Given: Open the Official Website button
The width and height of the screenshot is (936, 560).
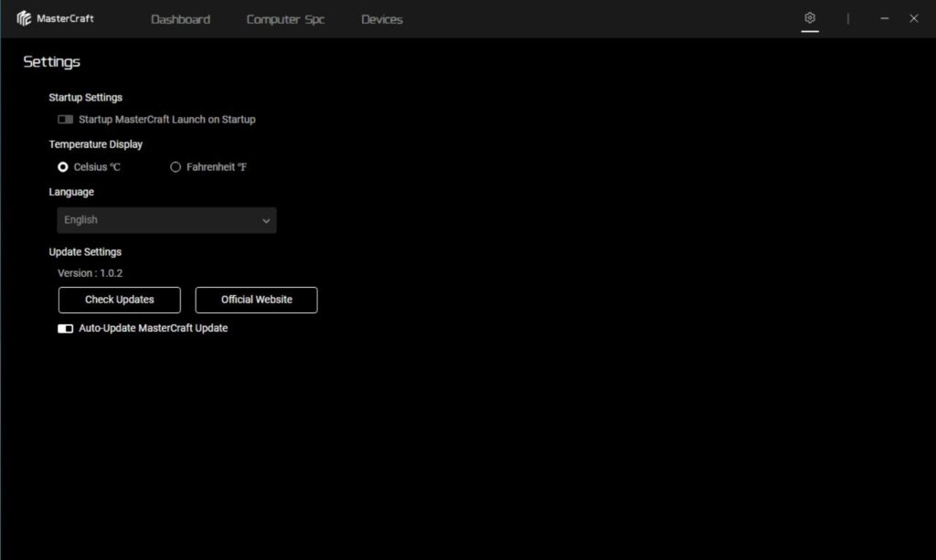Looking at the screenshot, I should (x=256, y=300).
